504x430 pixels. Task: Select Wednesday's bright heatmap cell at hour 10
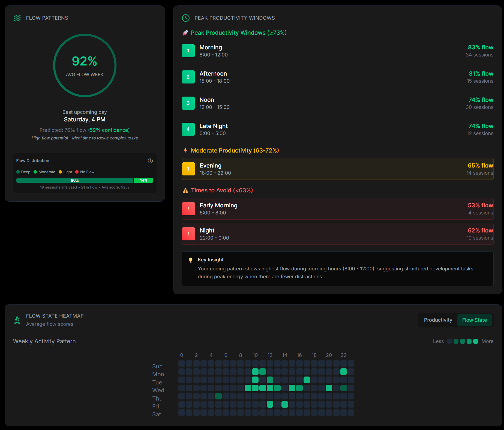click(255, 388)
